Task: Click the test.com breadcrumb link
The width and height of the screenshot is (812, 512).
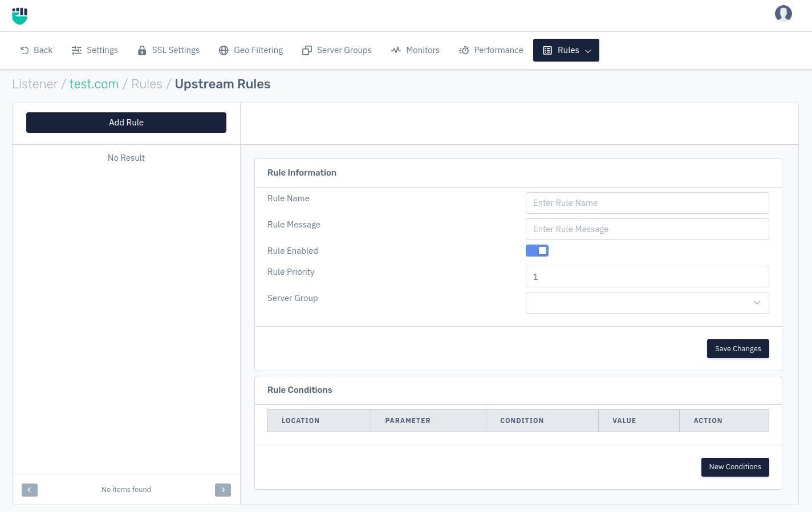Action: tap(94, 84)
